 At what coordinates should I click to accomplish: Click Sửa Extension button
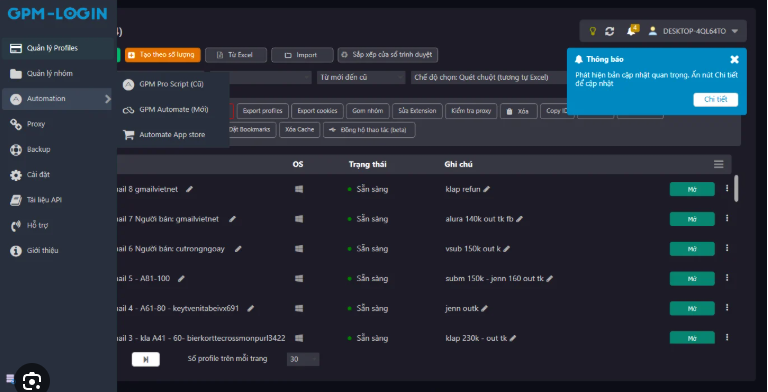[417, 111]
